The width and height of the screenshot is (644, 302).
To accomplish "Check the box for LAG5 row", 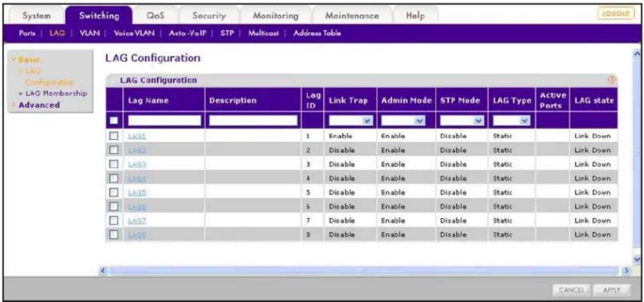I will (x=114, y=193).
